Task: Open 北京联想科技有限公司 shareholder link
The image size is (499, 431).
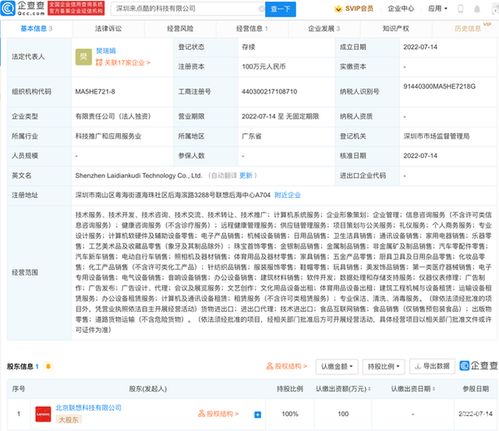Action: click(x=88, y=408)
